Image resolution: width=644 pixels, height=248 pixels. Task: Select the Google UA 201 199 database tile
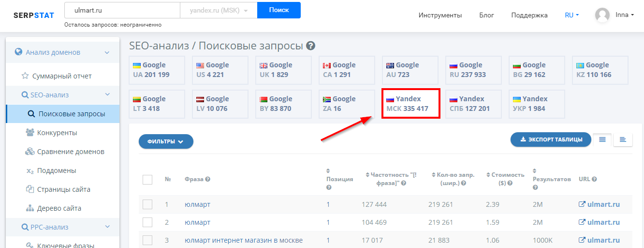coord(157,70)
